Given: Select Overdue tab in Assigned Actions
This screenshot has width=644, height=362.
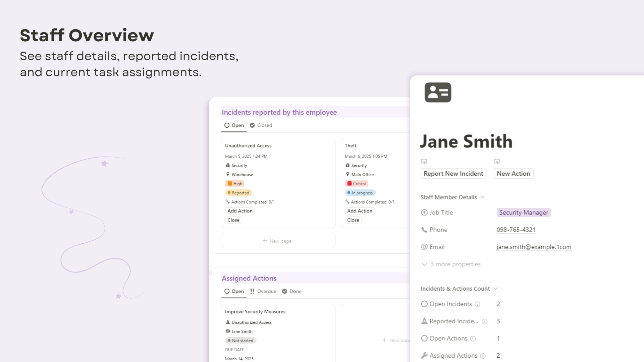Looking at the screenshot, I should 263,291.
